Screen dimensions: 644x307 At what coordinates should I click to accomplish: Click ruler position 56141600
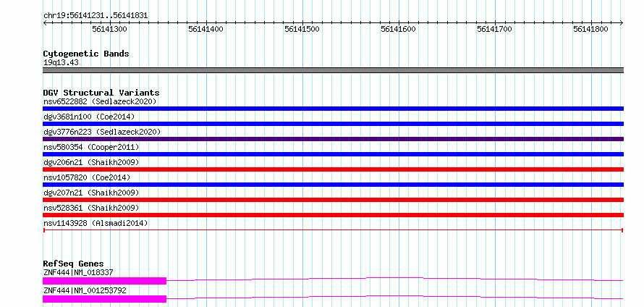point(399,29)
